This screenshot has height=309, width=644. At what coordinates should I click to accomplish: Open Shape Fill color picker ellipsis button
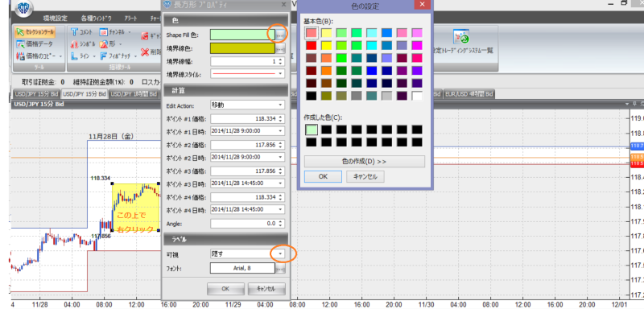[280, 35]
